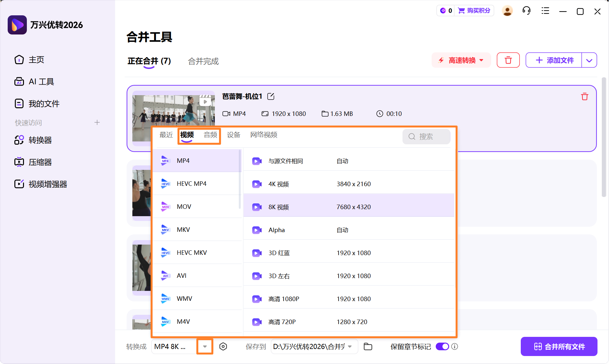Open the 添加文件 dropdown arrow
Image resolution: width=609 pixels, height=364 pixels.
[589, 60]
